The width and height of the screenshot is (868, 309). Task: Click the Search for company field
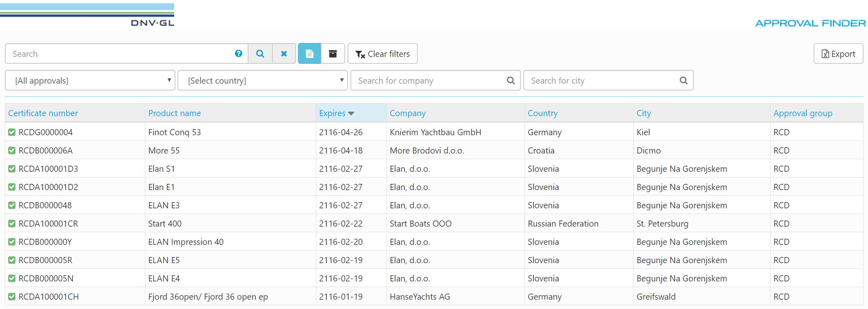[435, 80]
